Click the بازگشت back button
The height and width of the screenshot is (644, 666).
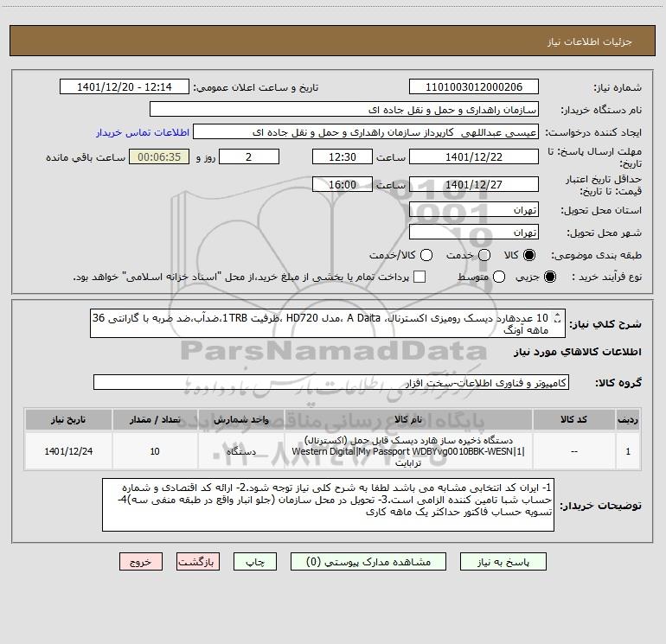[x=198, y=562]
